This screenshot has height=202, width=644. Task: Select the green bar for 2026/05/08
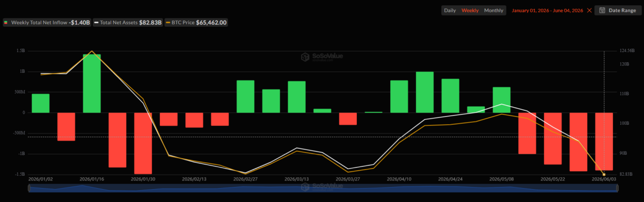(x=502, y=100)
